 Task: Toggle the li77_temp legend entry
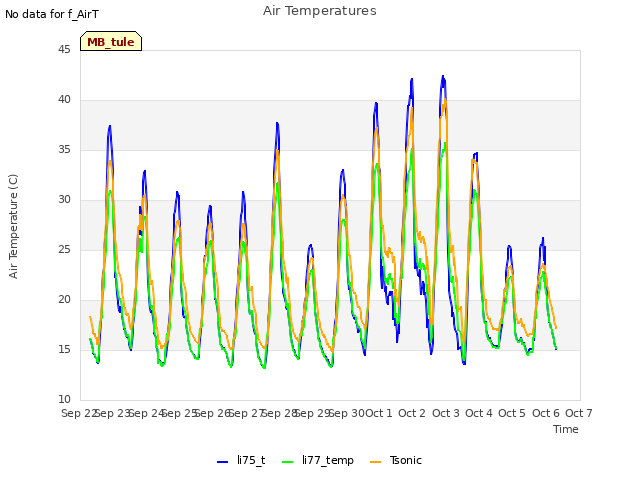pyautogui.click(x=318, y=461)
